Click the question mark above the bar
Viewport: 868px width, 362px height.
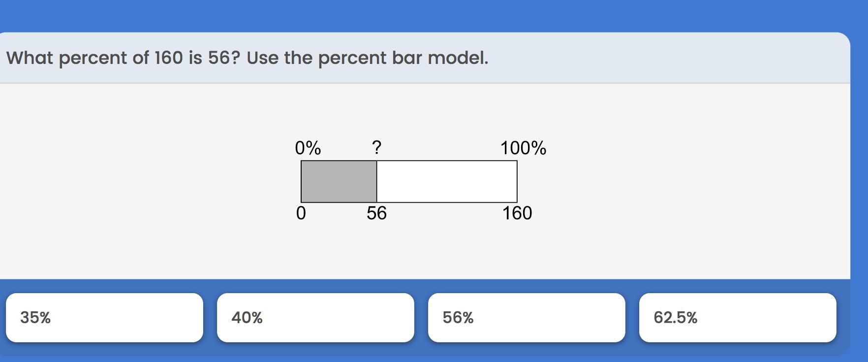coord(376,147)
